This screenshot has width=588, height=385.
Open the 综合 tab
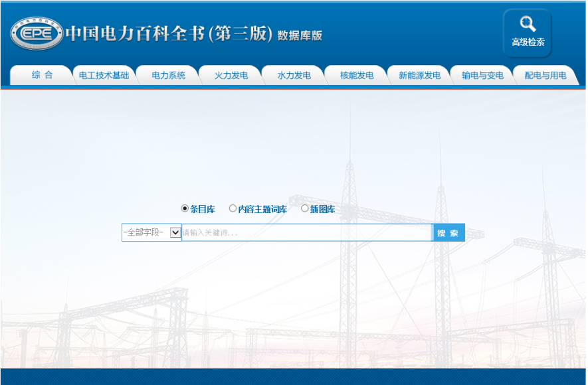(x=42, y=75)
